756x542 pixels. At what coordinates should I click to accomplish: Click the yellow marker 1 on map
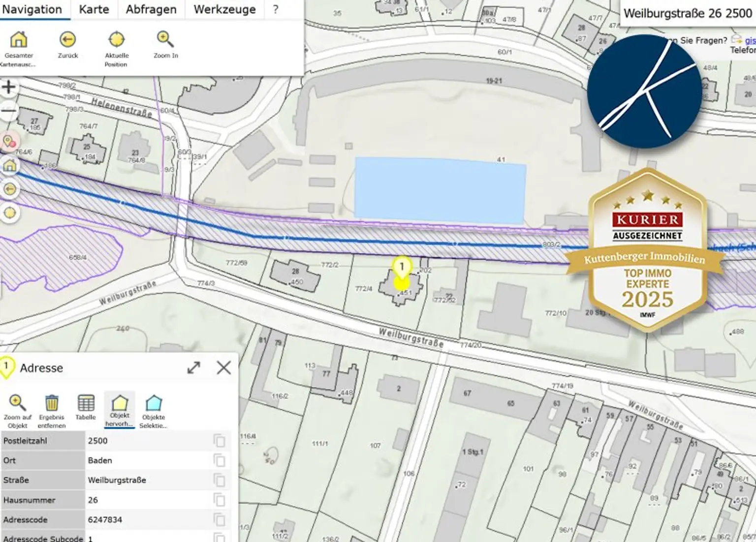tap(402, 268)
